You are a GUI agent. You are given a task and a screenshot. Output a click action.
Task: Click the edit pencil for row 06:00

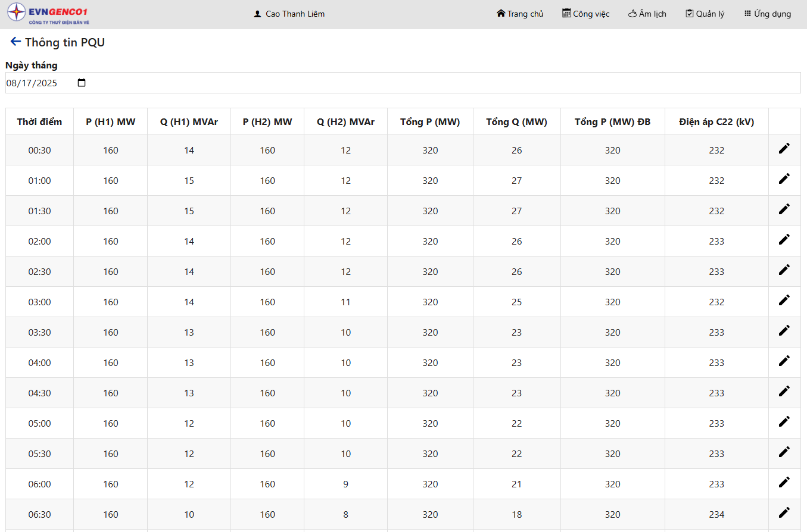click(784, 483)
